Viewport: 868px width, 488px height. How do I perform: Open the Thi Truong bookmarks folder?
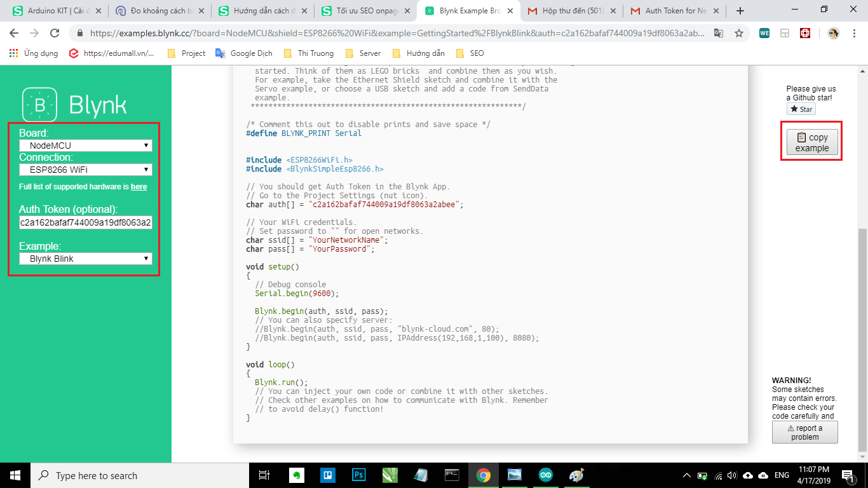pyautogui.click(x=309, y=53)
